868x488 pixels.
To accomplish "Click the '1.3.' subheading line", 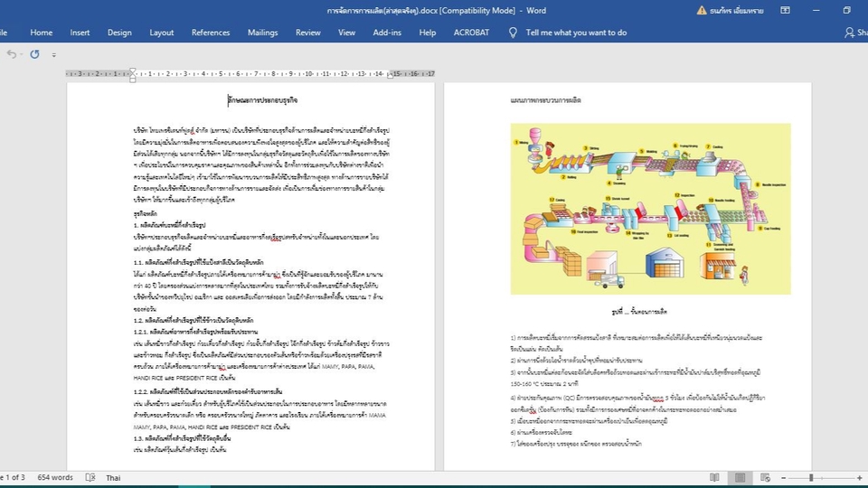I will click(182, 438).
